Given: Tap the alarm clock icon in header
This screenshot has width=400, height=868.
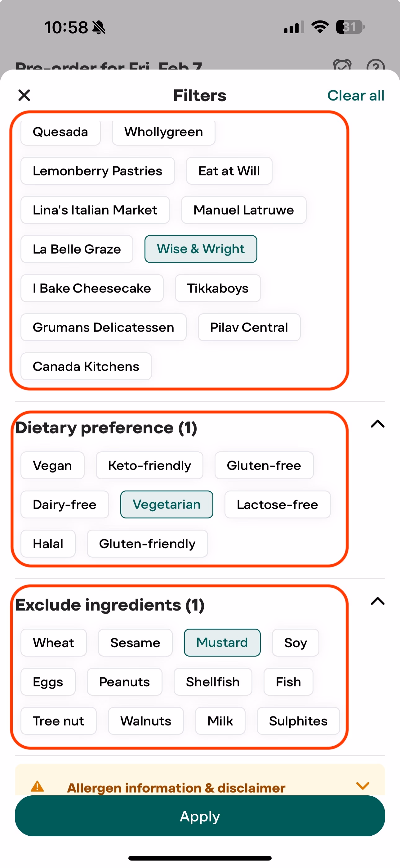Looking at the screenshot, I should [342, 66].
